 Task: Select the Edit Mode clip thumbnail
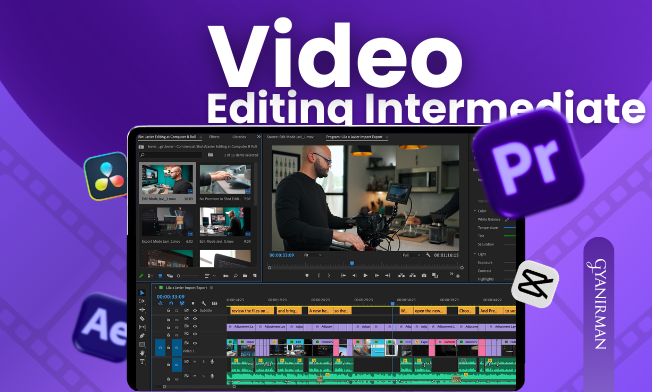point(168,180)
